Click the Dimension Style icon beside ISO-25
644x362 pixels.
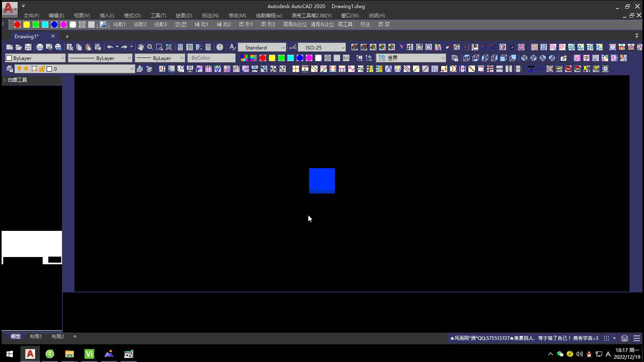[x=293, y=47]
